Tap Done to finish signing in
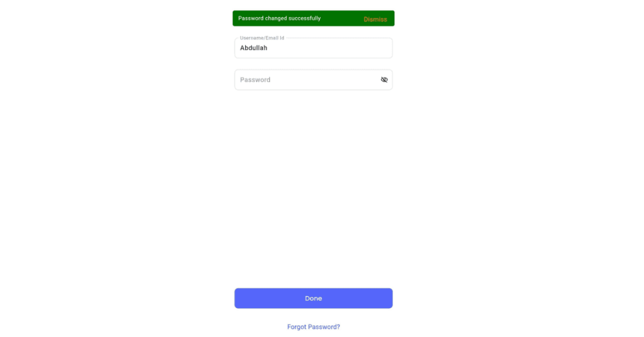This screenshot has height=337, width=644. [x=313, y=298]
